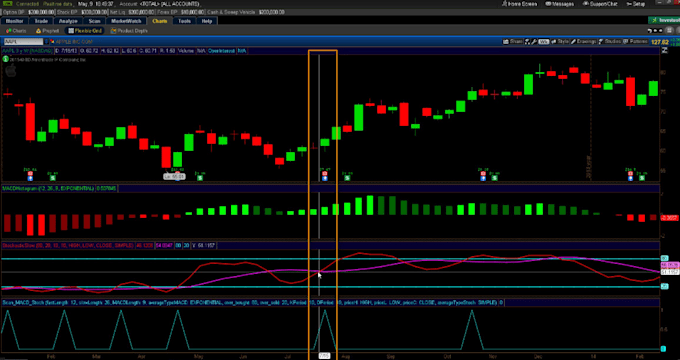Screen dimensions: 680x360
Task: Open the Analyze tab
Action: pos(68,21)
